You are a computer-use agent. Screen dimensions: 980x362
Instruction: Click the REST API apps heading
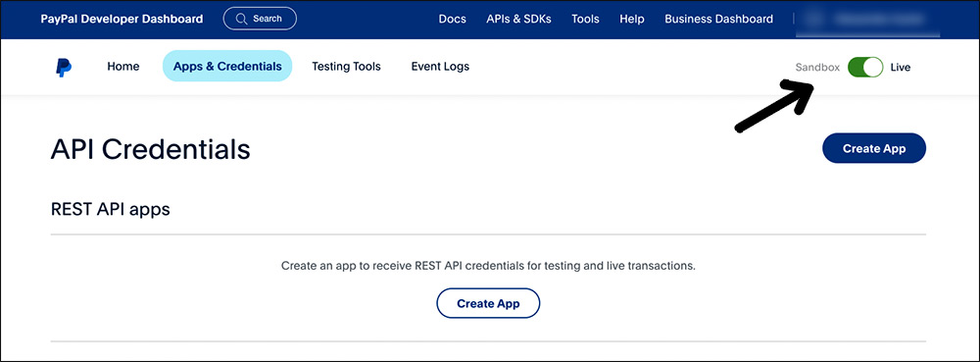tap(111, 209)
